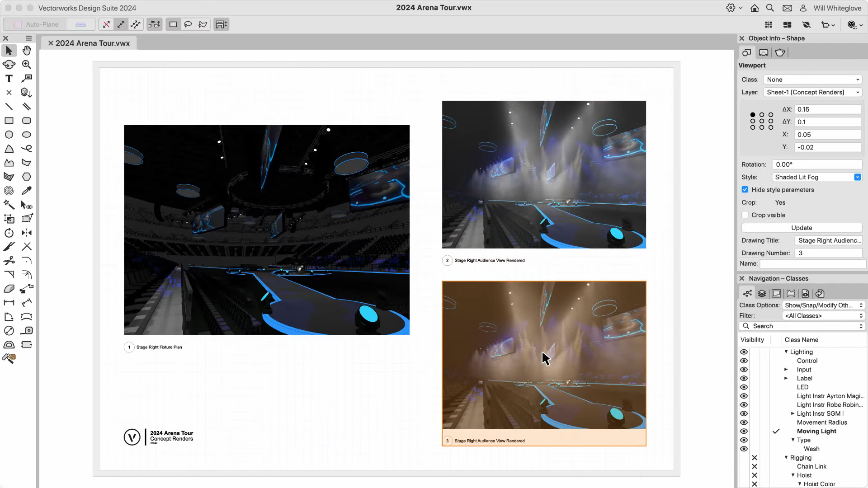Click the Drawing Number field
The image size is (868, 488).
(828, 253)
